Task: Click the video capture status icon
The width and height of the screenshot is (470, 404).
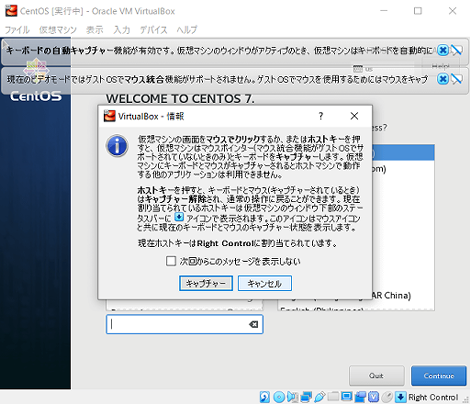Action: point(360,397)
